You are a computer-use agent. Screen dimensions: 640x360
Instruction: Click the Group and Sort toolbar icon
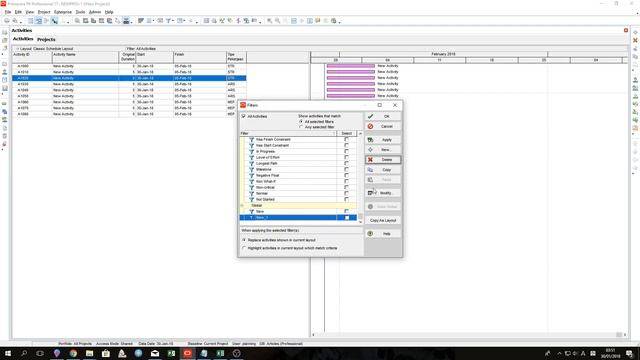point(180,21)
